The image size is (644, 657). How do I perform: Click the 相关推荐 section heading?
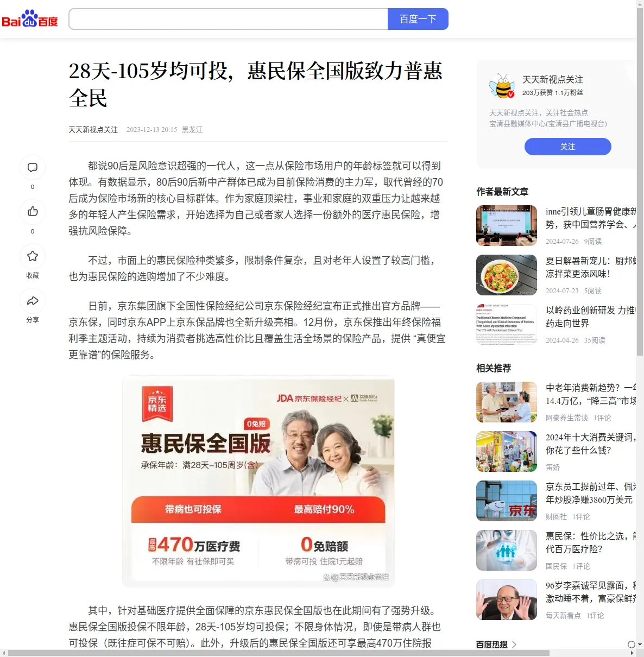click(x=494, y=368)
